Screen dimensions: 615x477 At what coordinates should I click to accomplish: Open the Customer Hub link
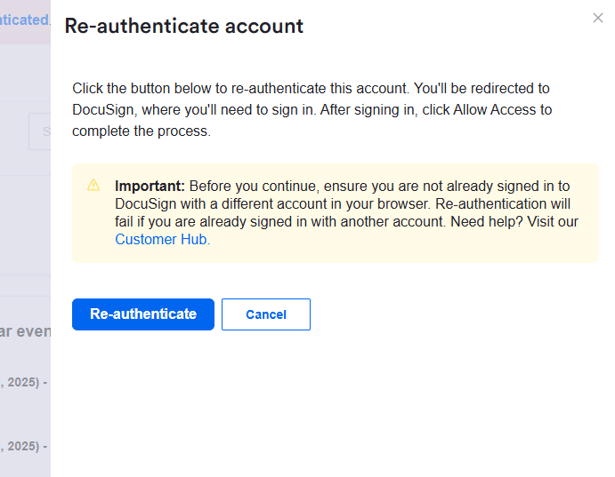point(162,240)
